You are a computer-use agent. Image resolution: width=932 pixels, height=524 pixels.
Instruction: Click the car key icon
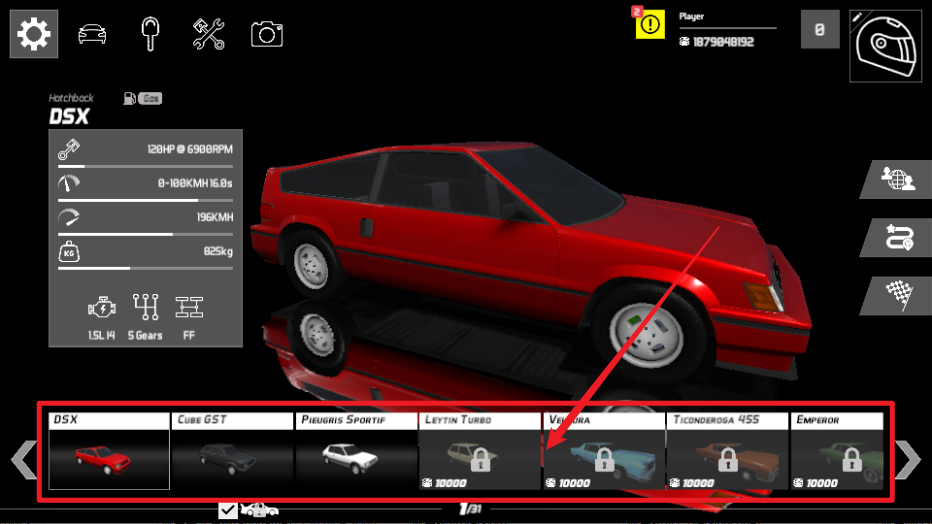point(150,34)
